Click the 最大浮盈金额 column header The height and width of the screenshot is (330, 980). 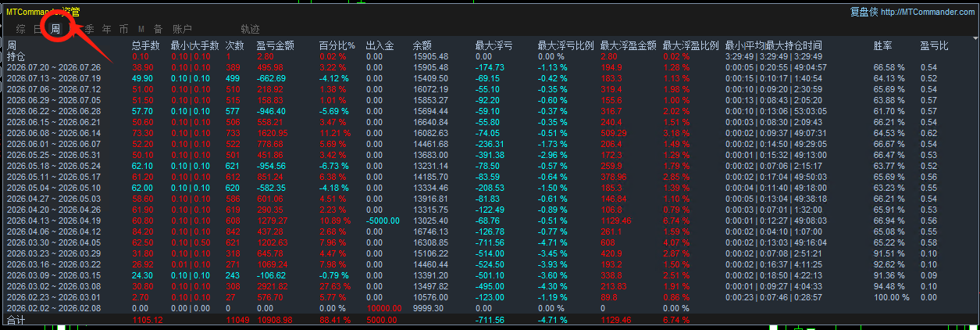point(628,45)
